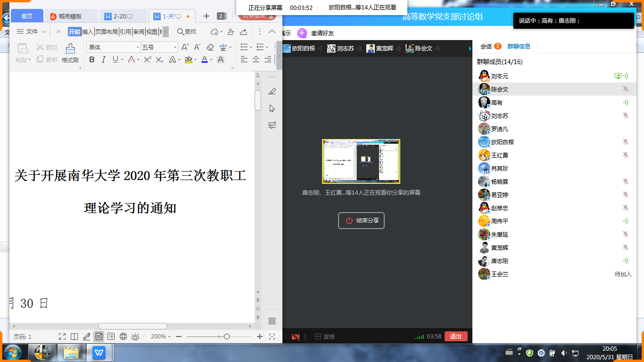Increase font size with the A+ icon
Viewport: 644px width, 362px height.
pos(185,47)
